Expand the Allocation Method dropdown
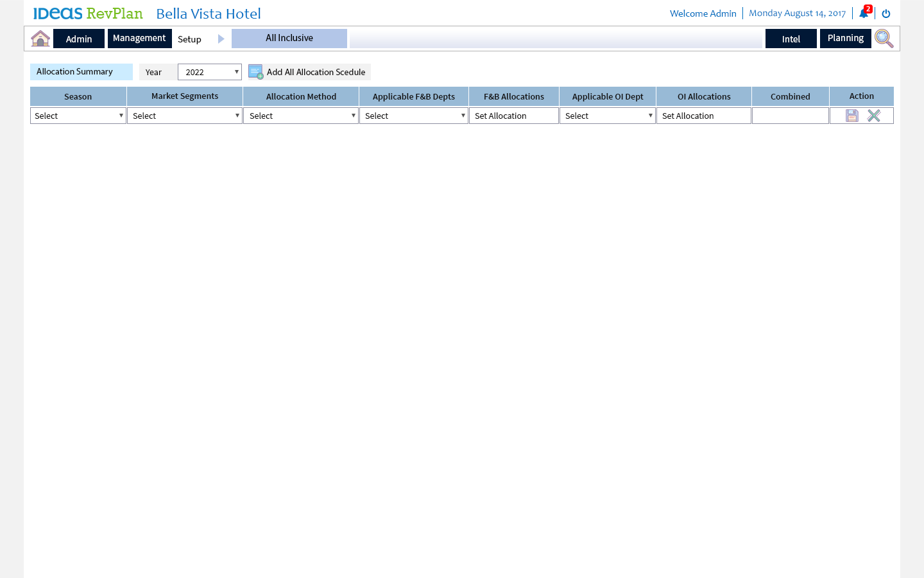 pos(301,116)
